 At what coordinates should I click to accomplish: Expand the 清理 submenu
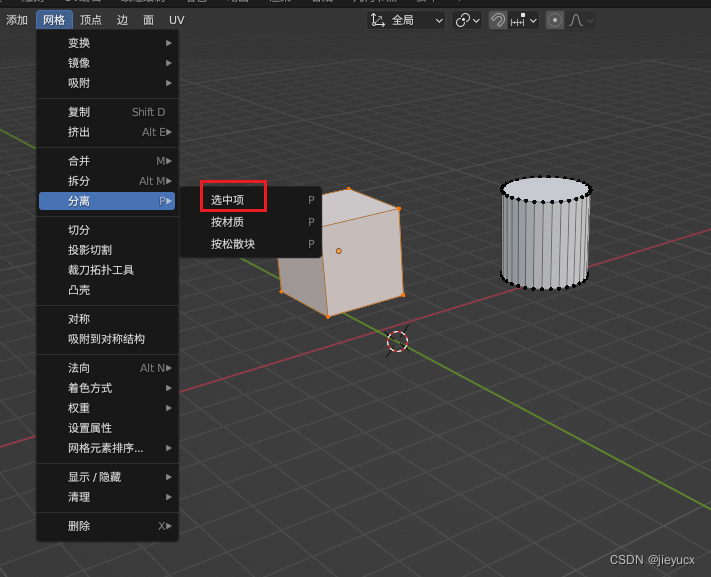click(107, 497)
